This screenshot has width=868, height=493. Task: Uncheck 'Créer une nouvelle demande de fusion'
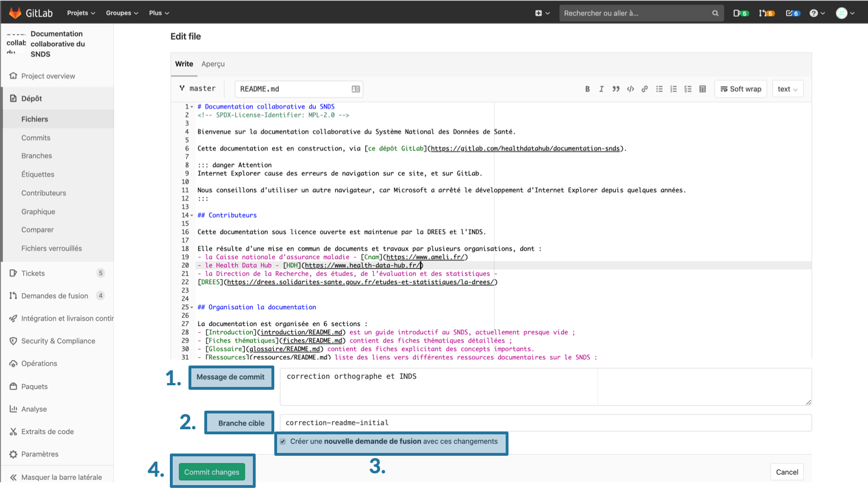283,442
